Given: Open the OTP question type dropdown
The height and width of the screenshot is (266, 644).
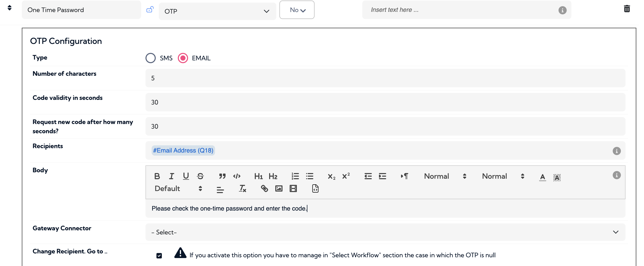Looking at the screenshot, I should click(x=217, y=11).
